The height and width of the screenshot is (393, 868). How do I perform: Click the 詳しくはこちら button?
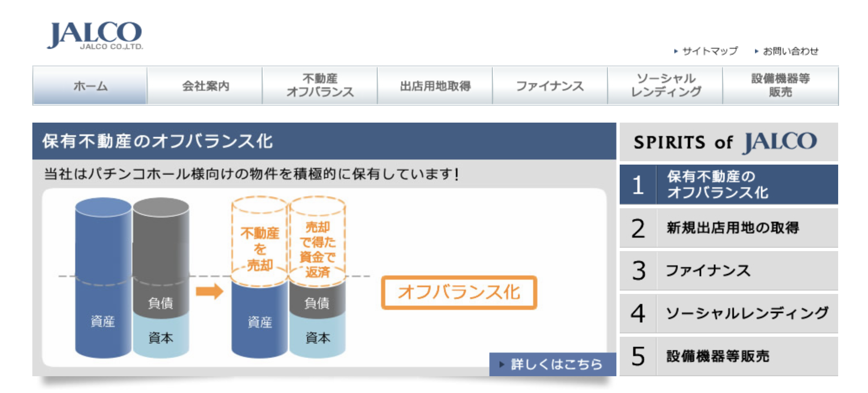pos(552,364)
